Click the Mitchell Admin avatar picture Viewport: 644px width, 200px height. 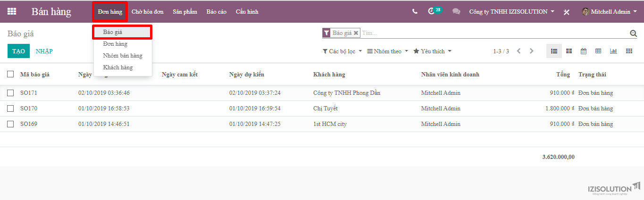(x=585, y=12)
